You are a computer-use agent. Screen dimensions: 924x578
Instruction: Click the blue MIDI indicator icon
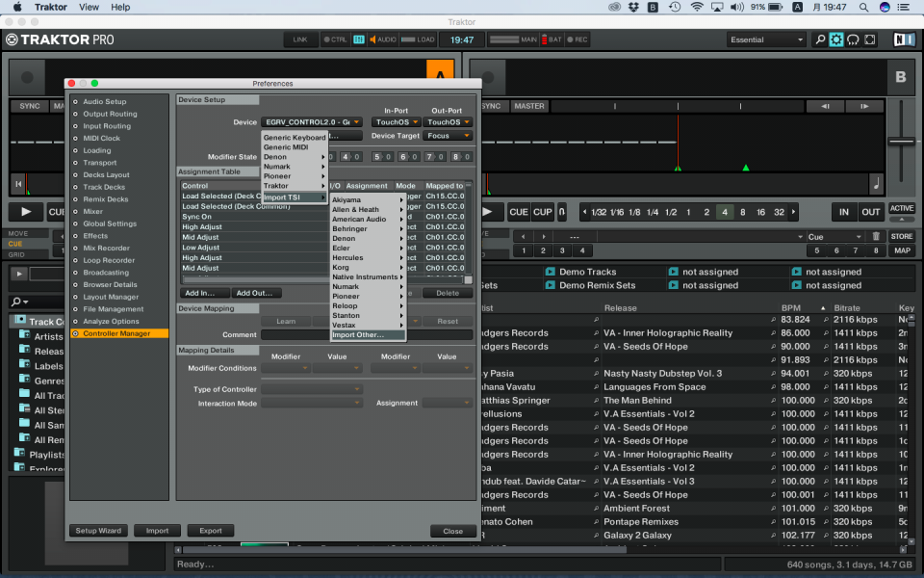358,39
